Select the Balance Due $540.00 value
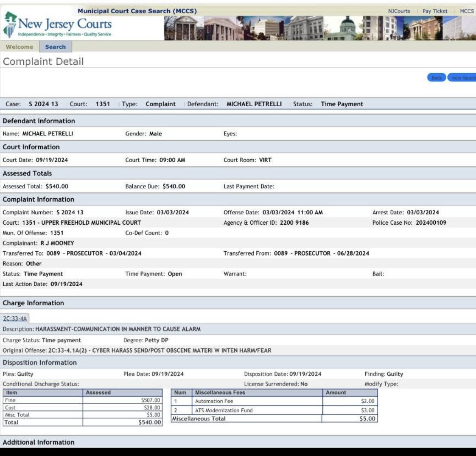 (x=174, y=186)
